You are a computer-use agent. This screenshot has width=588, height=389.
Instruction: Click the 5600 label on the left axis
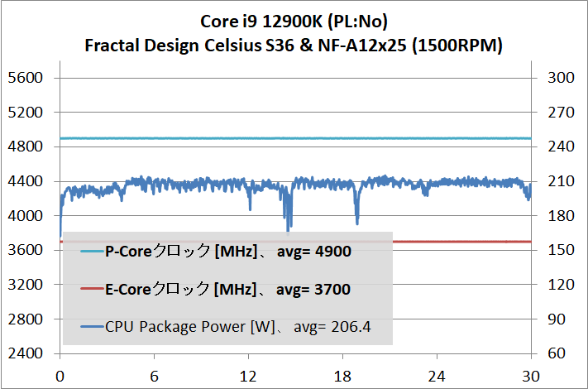click(x=25, y=79)
